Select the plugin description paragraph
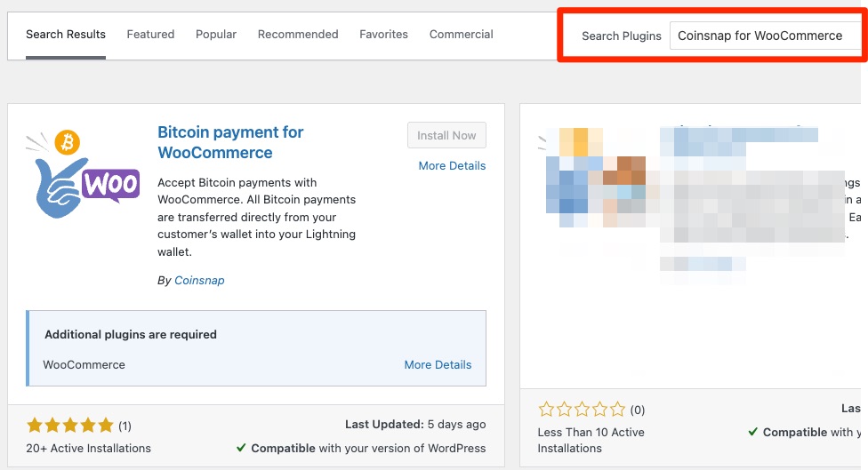This screenshot has width=868, height=470. (x=257, y=218)
